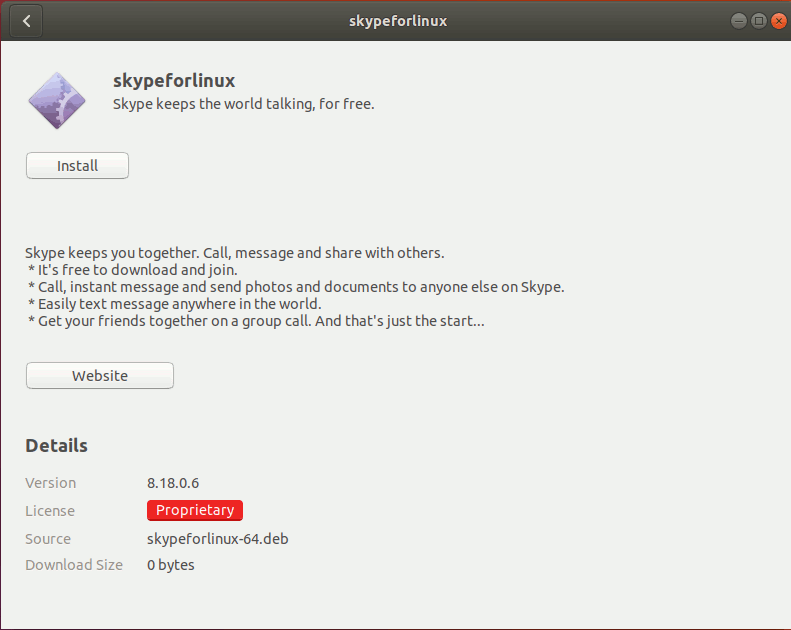Viewport: 791px width, 630px height.
Task: Click the line 'Easily text message anywhere in the world'
Action: (x=175, y=304)
